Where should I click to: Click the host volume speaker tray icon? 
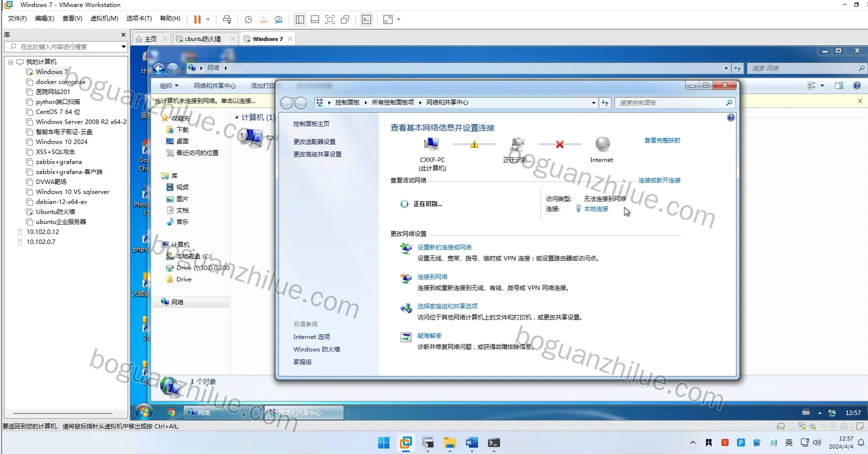[x=817, y=442]
